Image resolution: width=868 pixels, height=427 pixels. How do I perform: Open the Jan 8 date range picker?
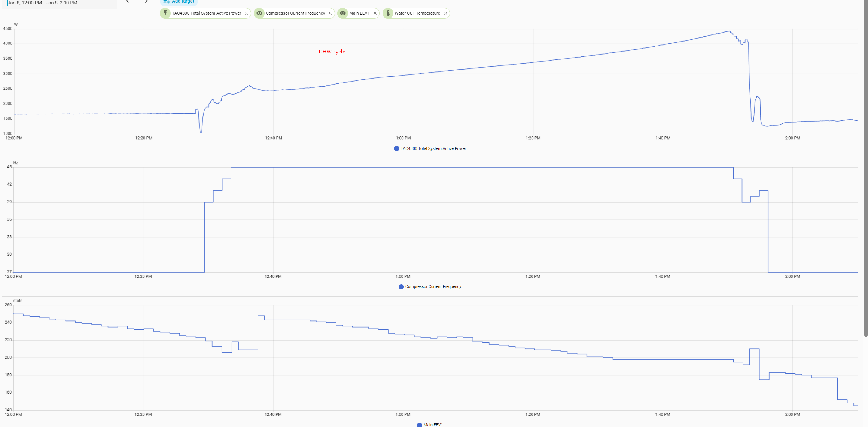43,3
